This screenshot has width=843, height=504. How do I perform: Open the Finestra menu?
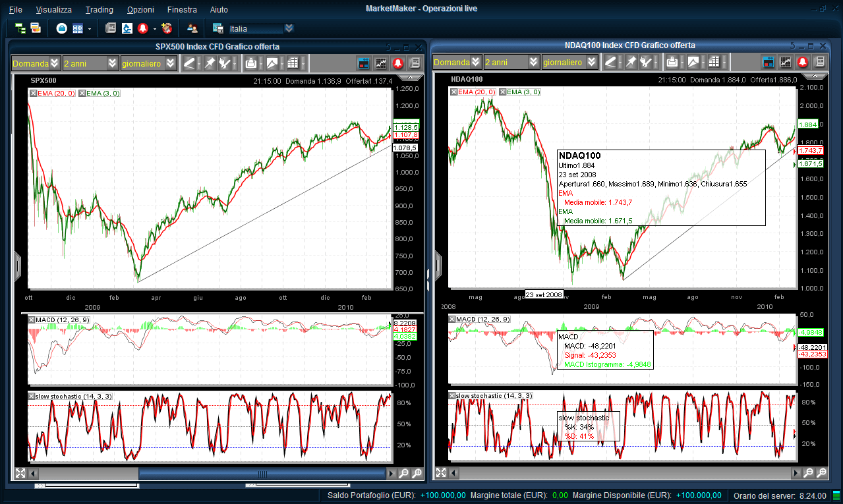pos(182,10)
